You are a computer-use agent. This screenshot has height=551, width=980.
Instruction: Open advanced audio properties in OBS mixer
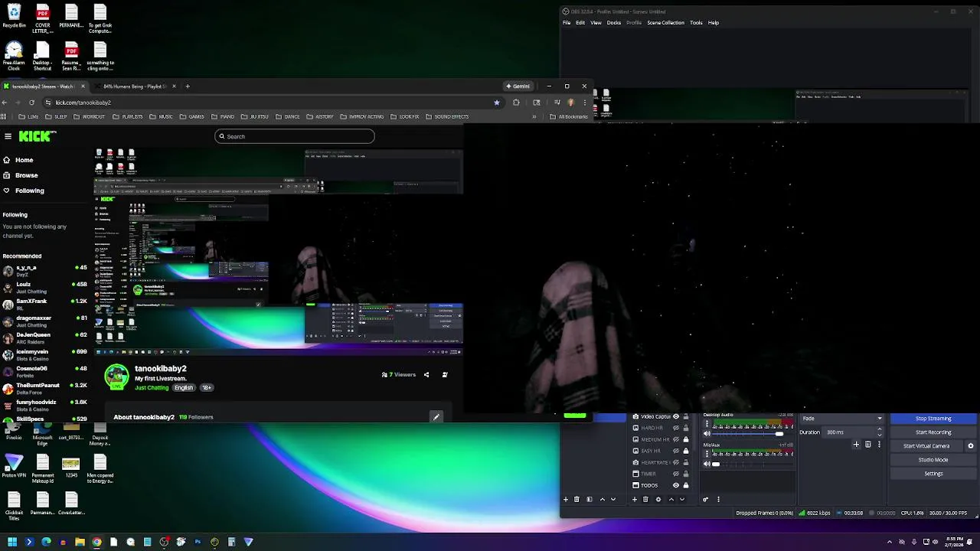706,499
